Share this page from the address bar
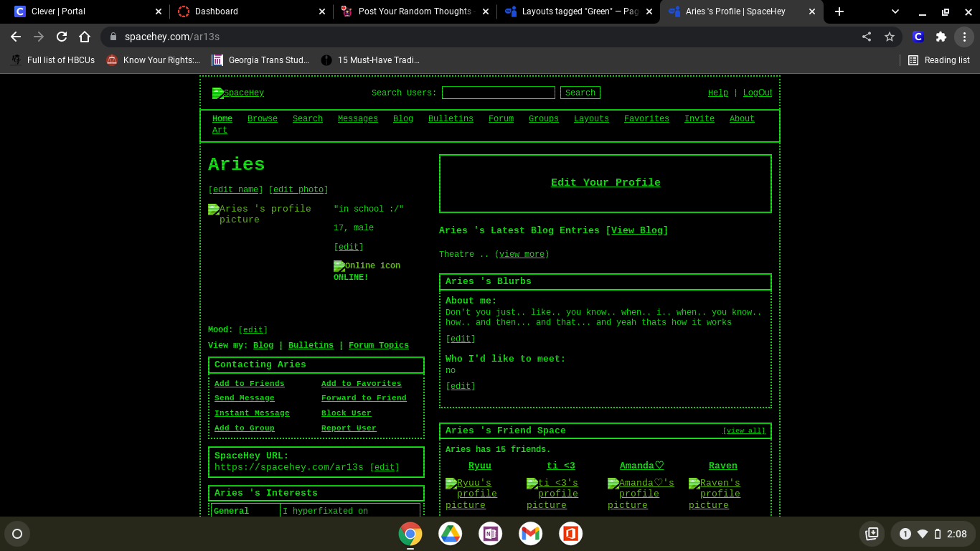Image resolution: width=980 pixels, height=551 pixels. (867, 37)
